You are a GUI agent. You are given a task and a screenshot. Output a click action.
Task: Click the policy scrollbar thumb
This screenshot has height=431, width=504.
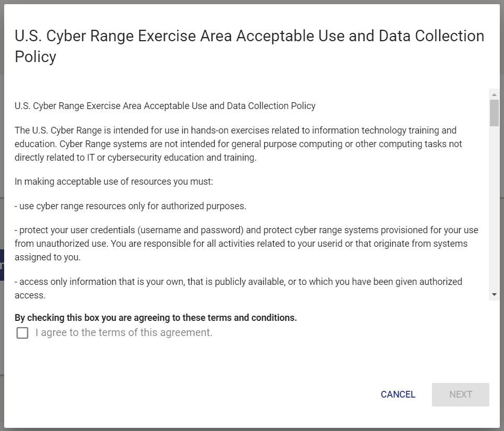pyautogui.click(x=494, y=113)
